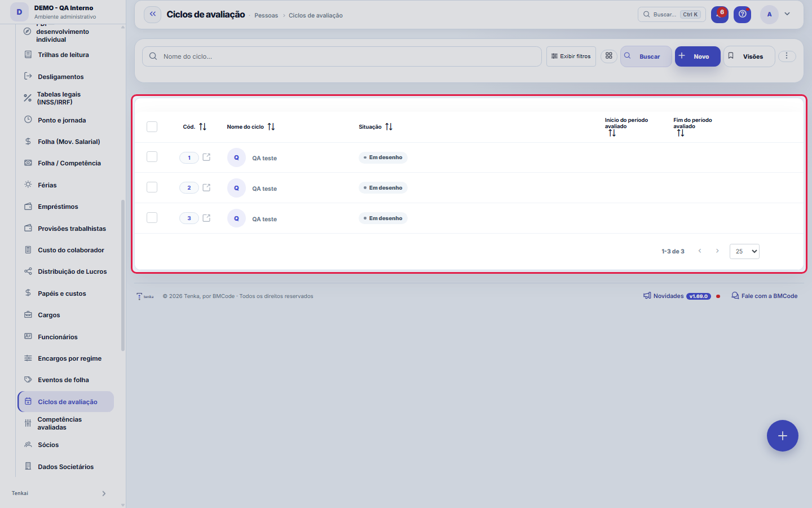Sort by Nome do ciclo arrows
Screen dimensions: 812x508
pyautogui.click(x=271, y=126)
